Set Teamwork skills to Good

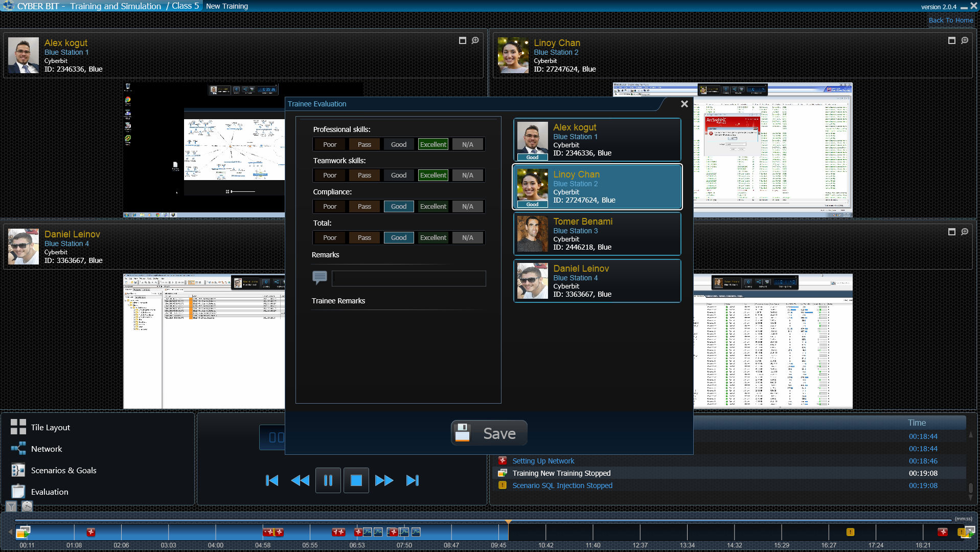399,175
